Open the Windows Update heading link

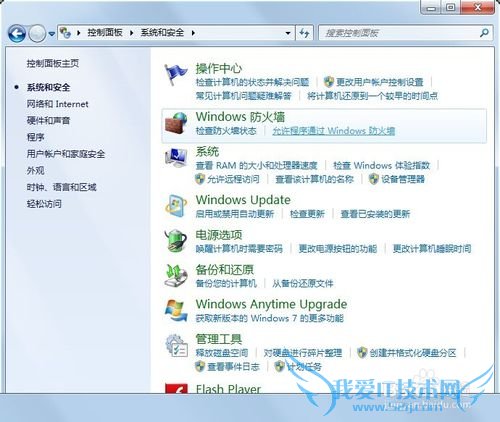[243, 200]
